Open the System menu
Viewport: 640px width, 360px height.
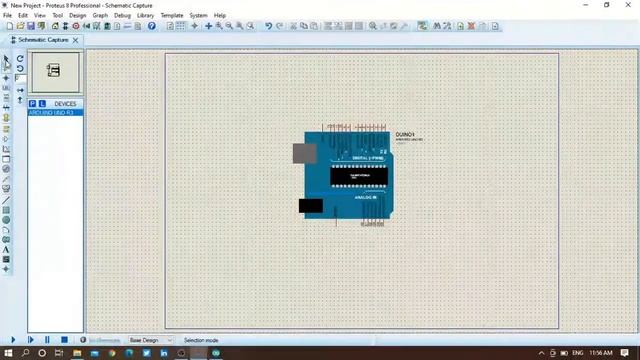[x=198, y=16]
